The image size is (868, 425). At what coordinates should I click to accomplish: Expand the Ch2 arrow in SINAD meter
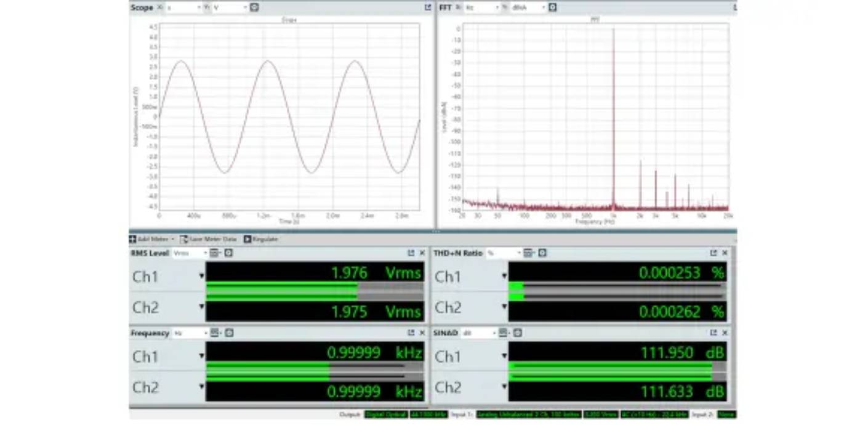pos(504,387)
